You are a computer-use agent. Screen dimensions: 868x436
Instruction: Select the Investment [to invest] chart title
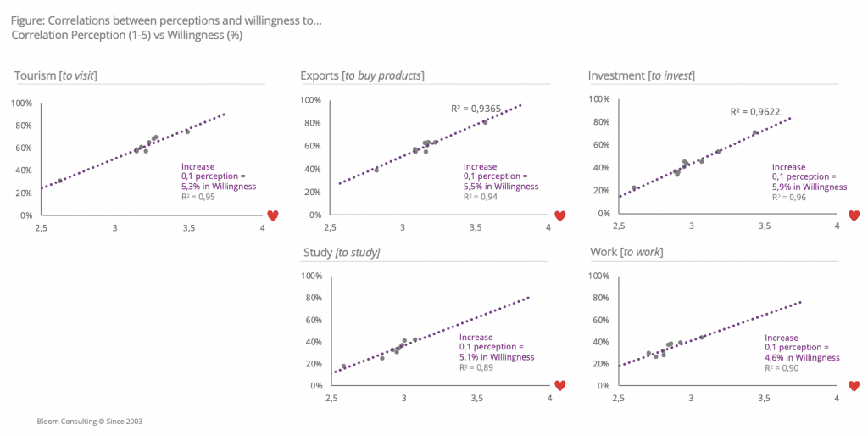641,75
